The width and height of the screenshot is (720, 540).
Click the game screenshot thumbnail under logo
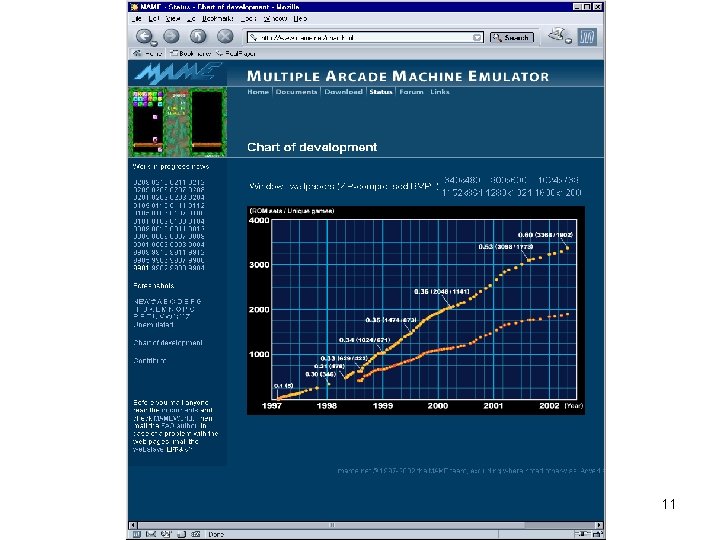(180, 122)
